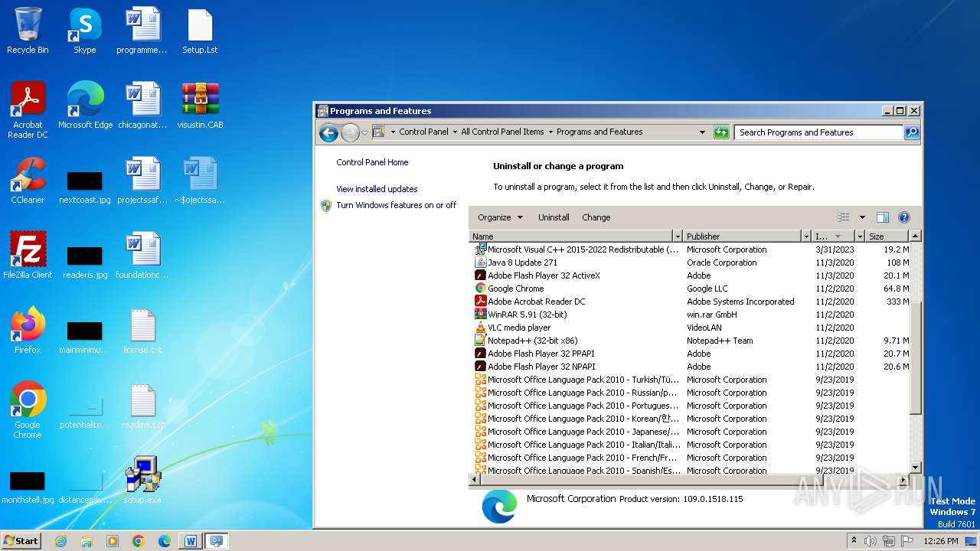980x551 pixels.
Task: Select VLC media player entry
Action: pyautogui.click(x=689, y=328)
